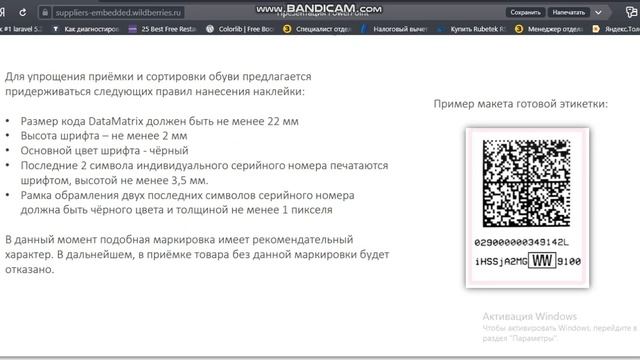Open the Как диагностировать bookmark

tap(87, 29)
